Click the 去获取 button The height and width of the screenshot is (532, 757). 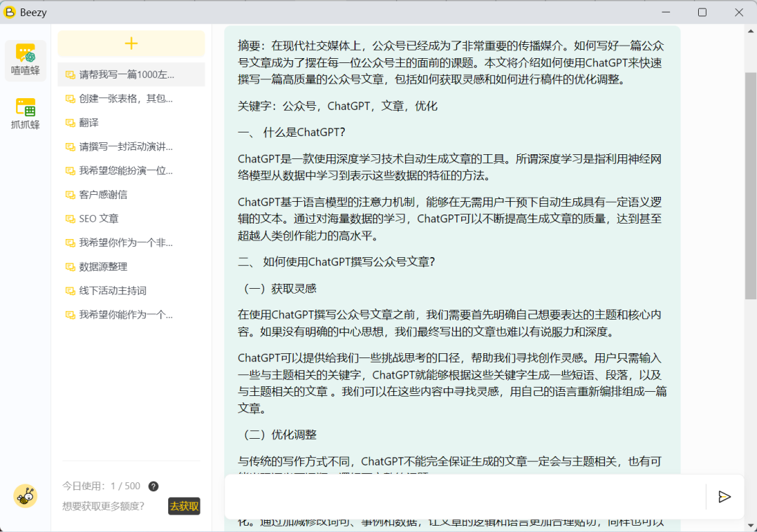pyautogui.click(x=184, y=506)
